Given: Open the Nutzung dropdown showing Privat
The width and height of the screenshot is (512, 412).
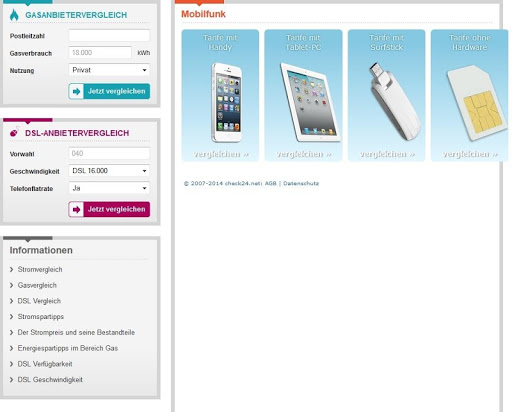Looking at the screenshot, I should pyautogui.click(x=109, y=70).
